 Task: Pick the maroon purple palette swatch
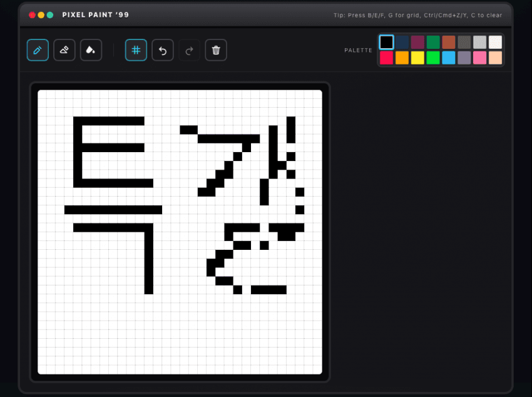pos(417,43)
